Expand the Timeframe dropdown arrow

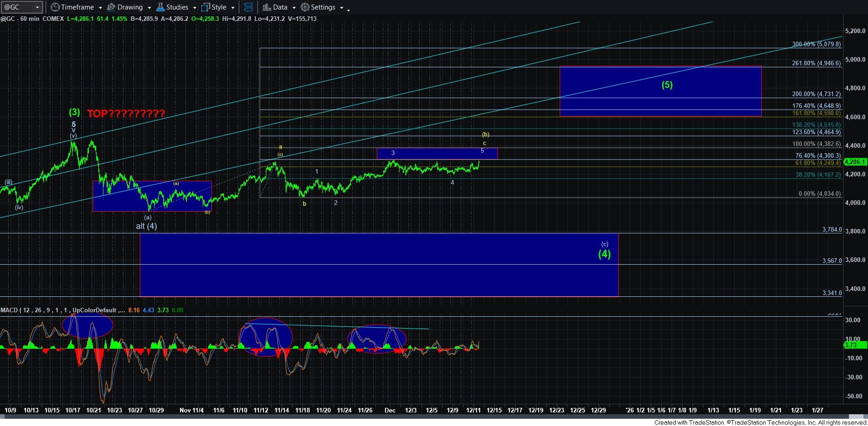point(100,8)
